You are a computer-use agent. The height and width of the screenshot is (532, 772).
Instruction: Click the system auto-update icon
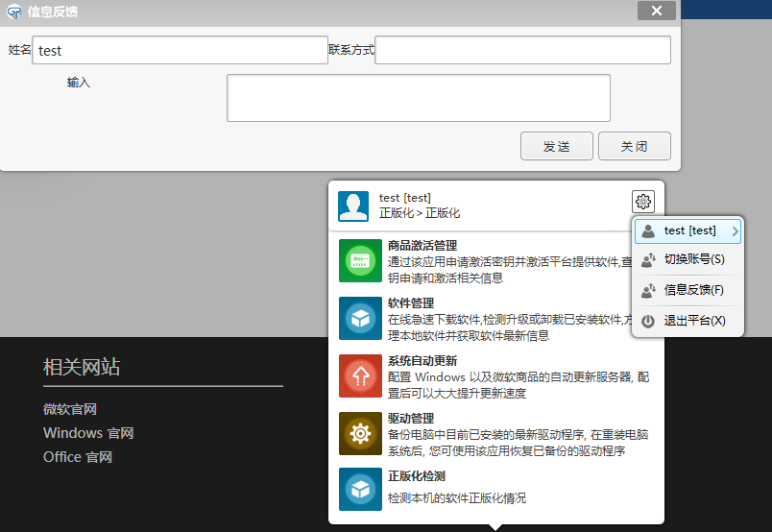point(360,375)
